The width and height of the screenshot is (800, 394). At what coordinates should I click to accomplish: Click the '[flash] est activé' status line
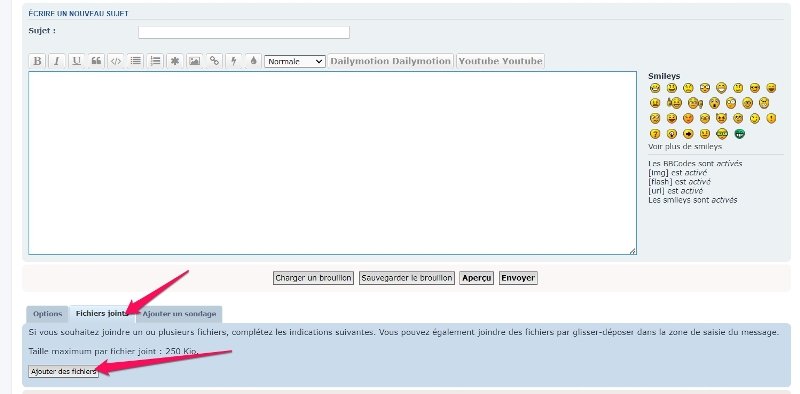click(x=680, y=182)
